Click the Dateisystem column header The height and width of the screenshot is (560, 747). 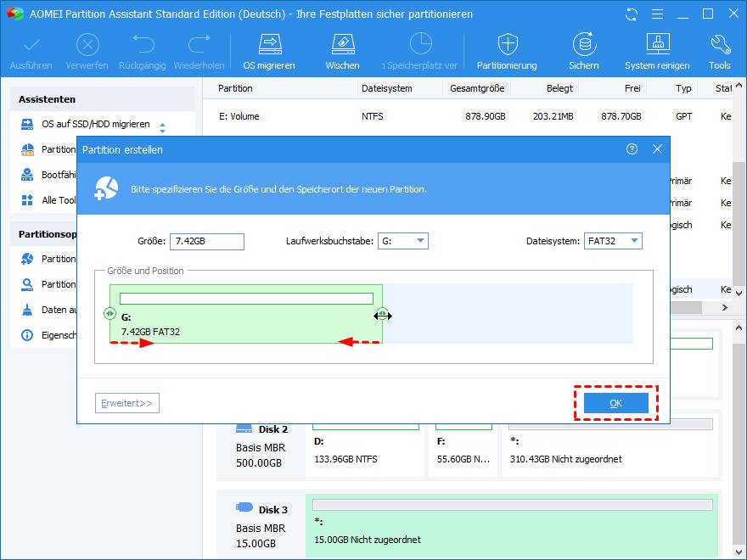coord(387,88)
